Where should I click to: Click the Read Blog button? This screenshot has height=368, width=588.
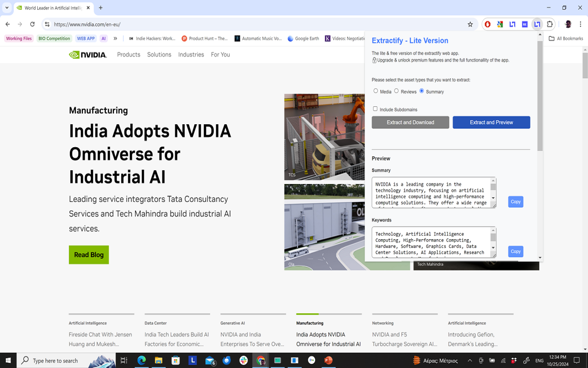point(89,254)
